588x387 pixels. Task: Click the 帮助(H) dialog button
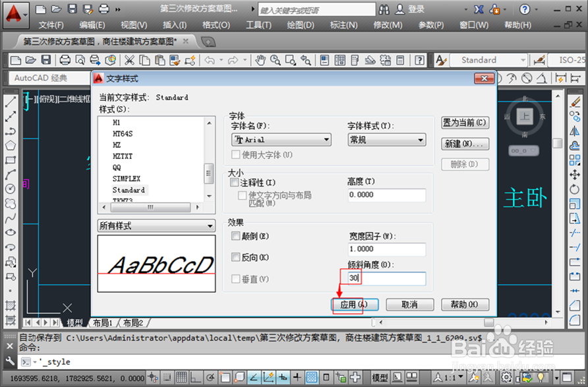465,305
